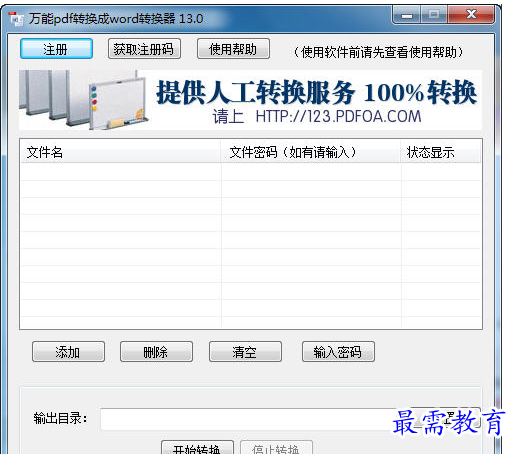Minimize the converter window
This screenshot has height=454, width=514.
point(407,15)
